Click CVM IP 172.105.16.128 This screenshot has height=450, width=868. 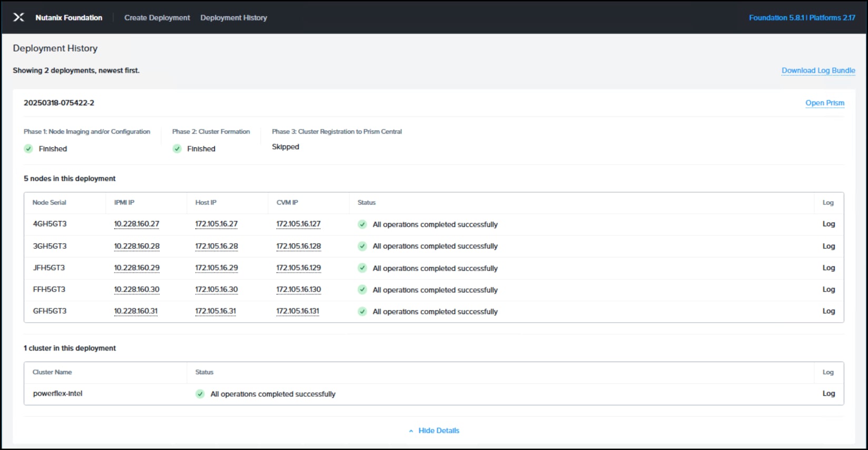pyautogui.click(x=299, y=246)
